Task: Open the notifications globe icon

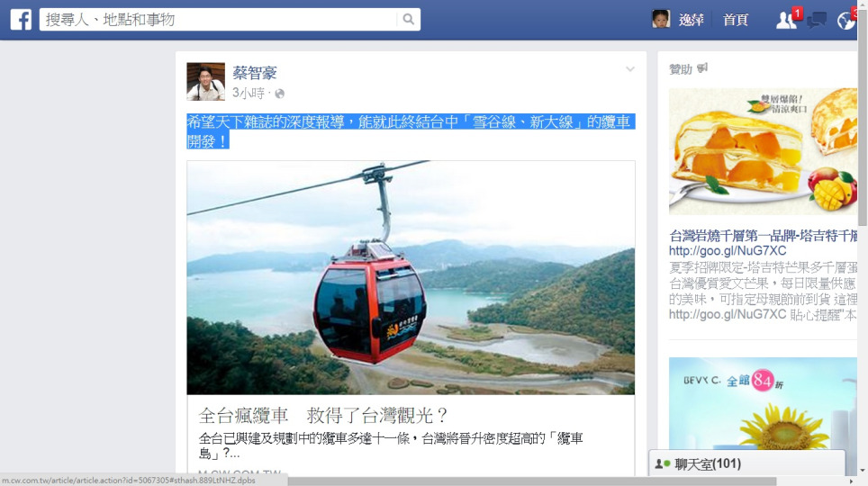Action: point(845,21)
